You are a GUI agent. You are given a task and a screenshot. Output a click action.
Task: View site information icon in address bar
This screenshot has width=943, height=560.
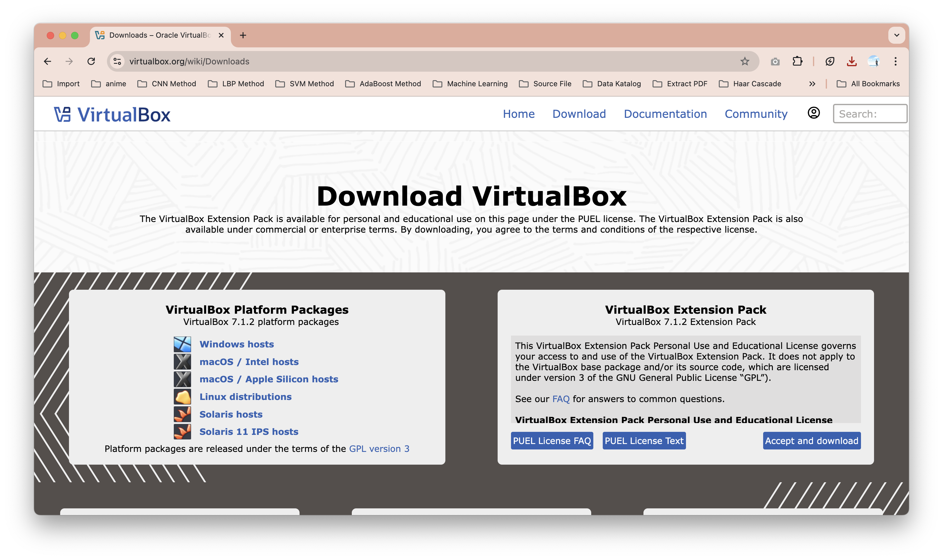coord(117,62)
